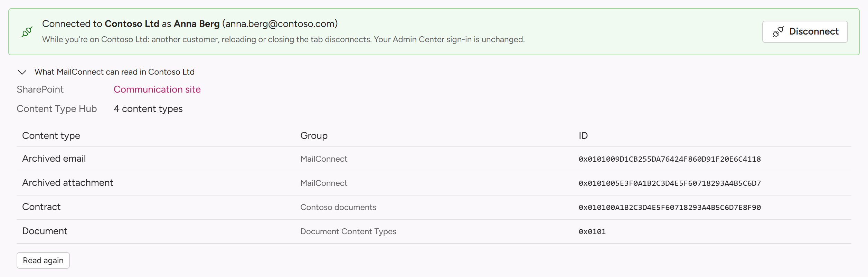Click the Document Content Types group cell
868x277 pixels.
[348, 231]
